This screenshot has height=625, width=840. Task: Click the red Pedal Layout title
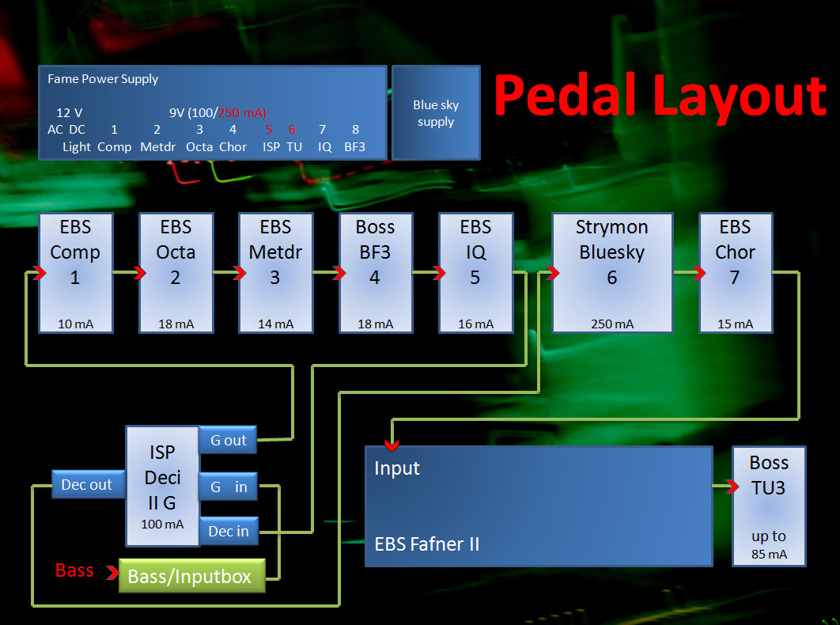660,96
